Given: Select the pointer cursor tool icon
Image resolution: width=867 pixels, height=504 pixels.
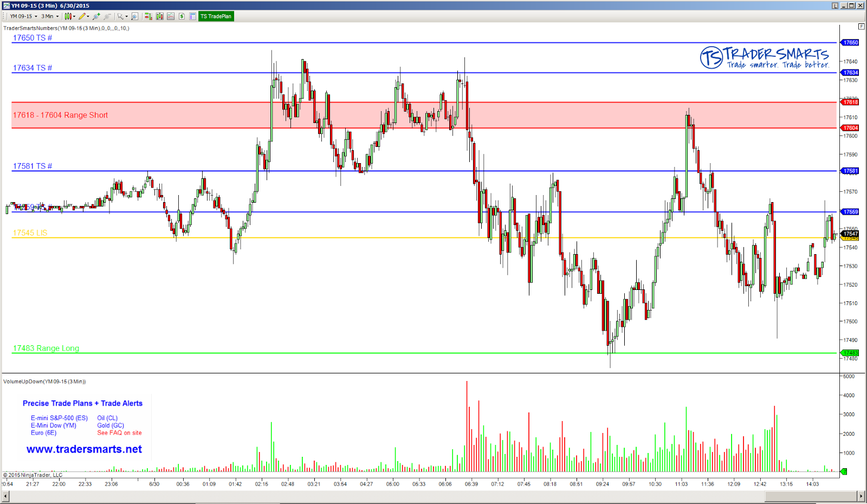Looking at the screenshot, I should coord(119,16).
